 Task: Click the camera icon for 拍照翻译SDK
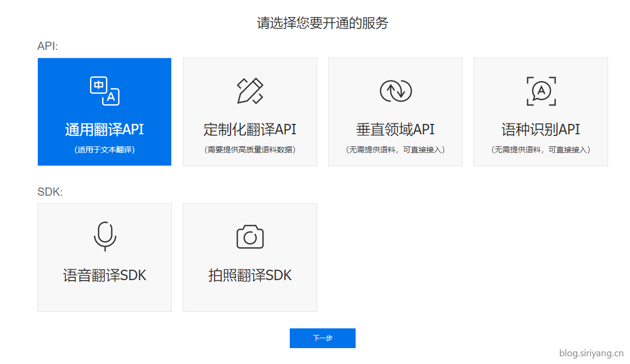250,237
